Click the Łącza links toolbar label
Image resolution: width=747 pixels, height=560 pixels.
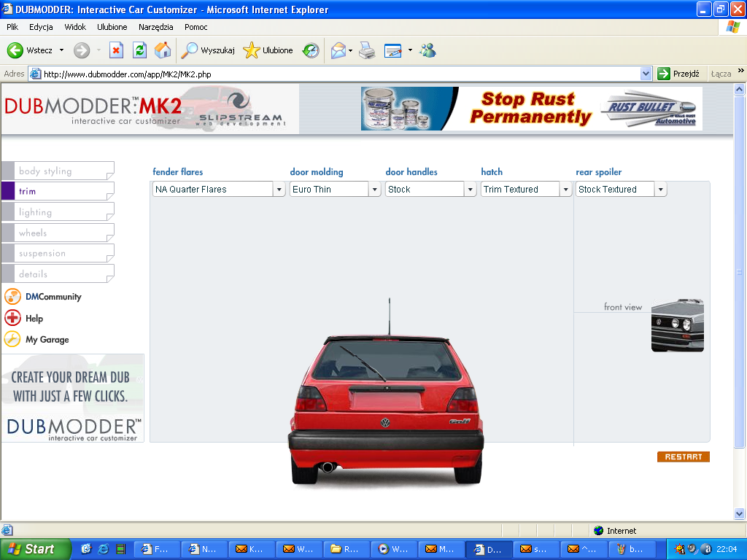[721, 74]
